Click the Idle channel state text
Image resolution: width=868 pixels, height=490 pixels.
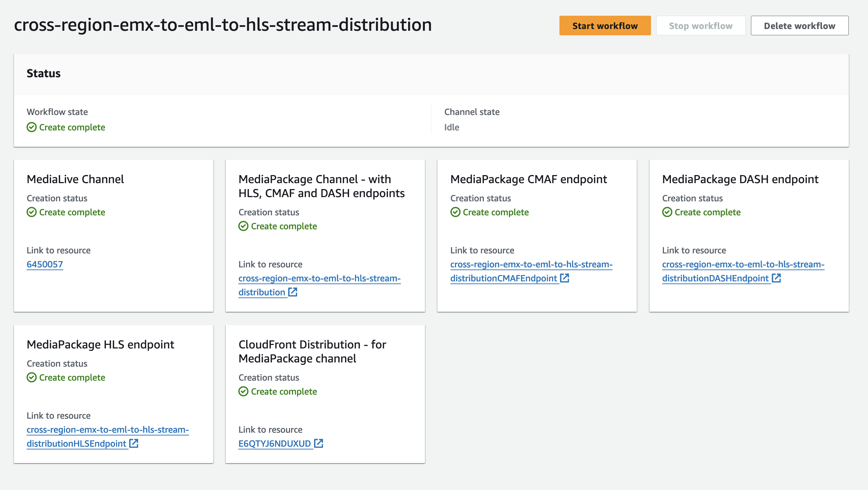click(x=451, y=127)
